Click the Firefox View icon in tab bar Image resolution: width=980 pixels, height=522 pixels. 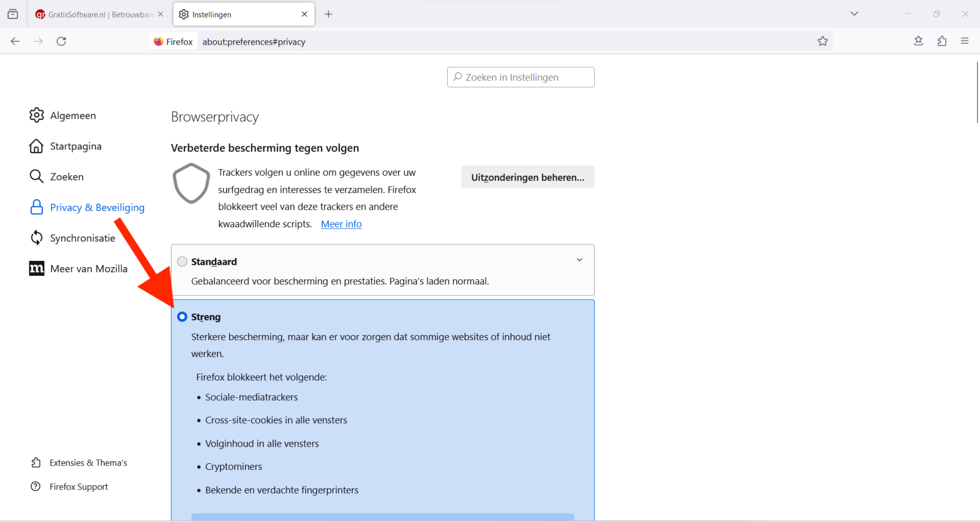pos(13,14)
